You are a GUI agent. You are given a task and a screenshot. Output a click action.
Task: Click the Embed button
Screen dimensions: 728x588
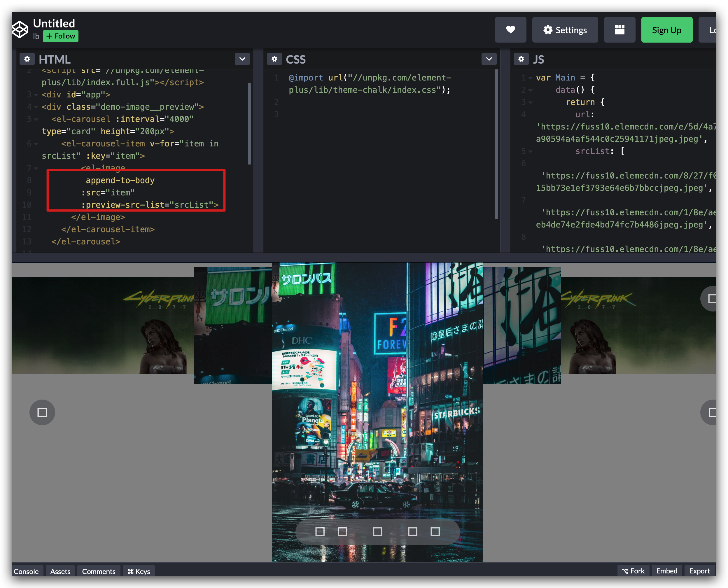(x=666, y=571)
